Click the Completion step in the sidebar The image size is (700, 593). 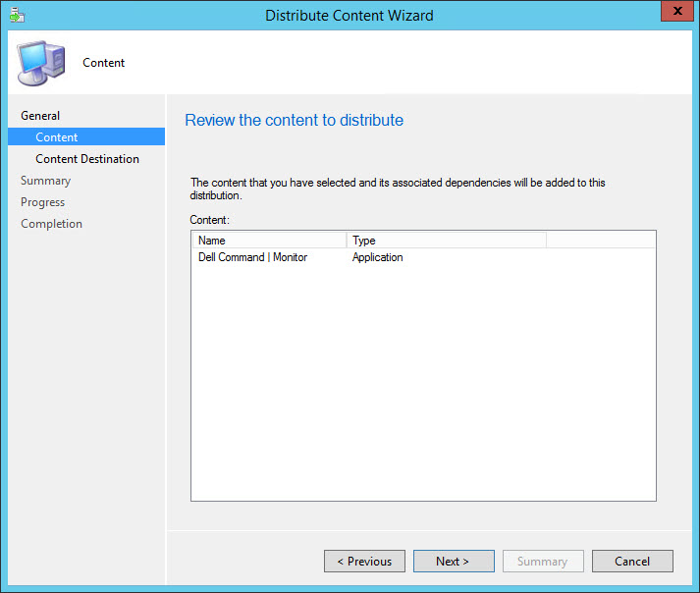(x=51, y=224)
